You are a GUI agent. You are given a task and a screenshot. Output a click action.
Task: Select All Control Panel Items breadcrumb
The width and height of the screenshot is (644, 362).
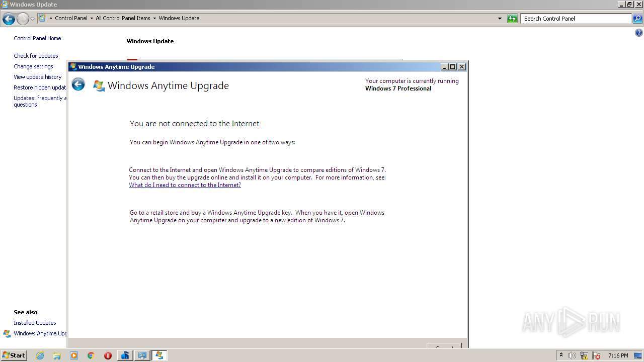[x=123, y=18]
